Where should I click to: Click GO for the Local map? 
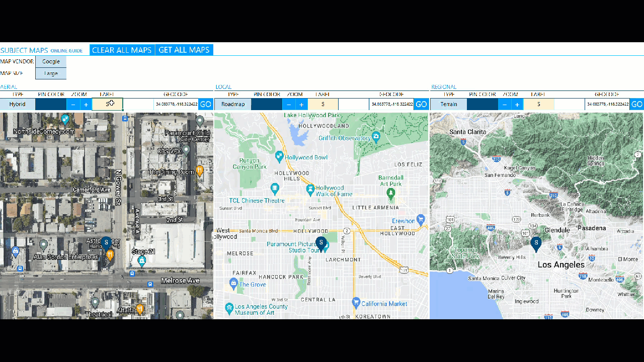click(x=421, y=105)
